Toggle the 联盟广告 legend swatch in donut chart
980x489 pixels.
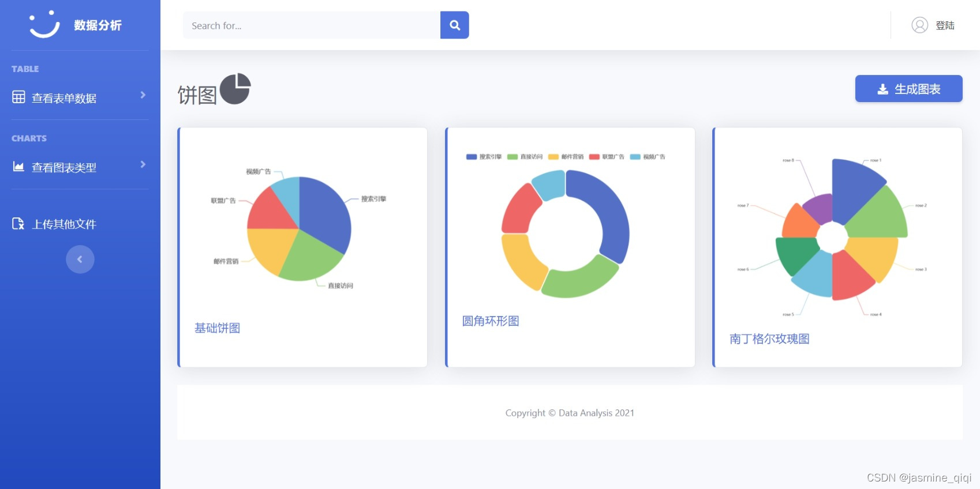click(x=594, y=157)
